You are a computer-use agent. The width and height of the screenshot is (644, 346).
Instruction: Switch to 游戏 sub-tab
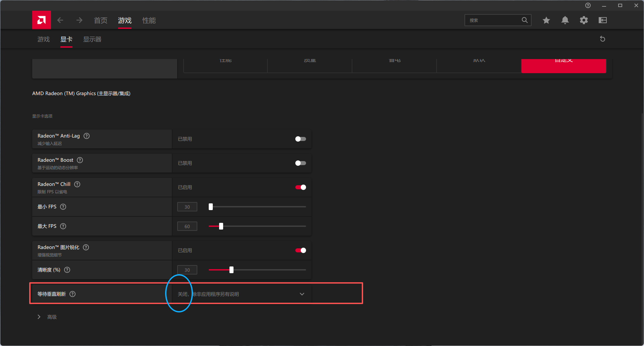point(44,39)
